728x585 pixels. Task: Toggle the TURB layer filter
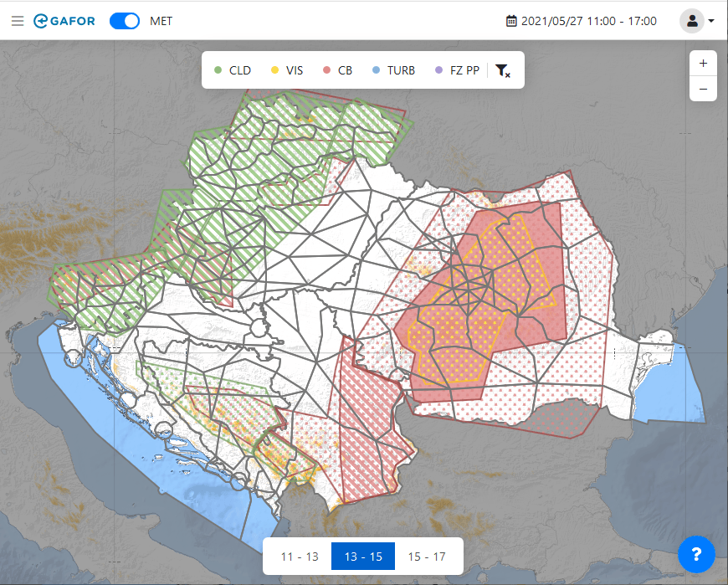tap(394, 70)
